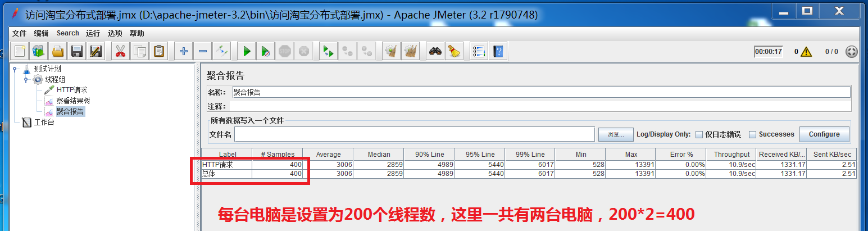Viewport: 868px width, 231px height.
Task: Select 察看结果树 listener in the tree
Action: (73, 101)
